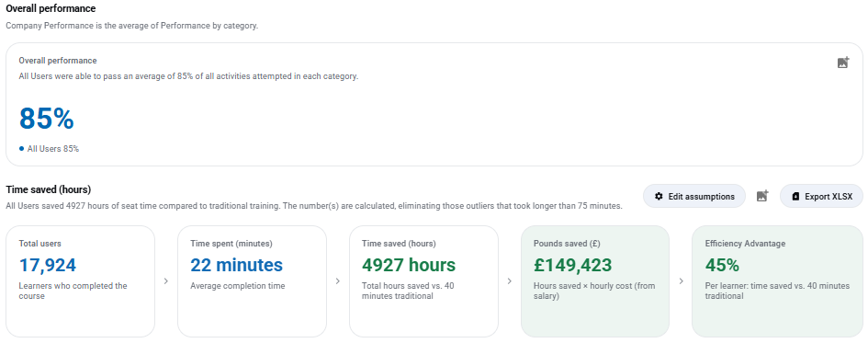Click the 'Pounds saved (£)' card title

pos(567,244)
